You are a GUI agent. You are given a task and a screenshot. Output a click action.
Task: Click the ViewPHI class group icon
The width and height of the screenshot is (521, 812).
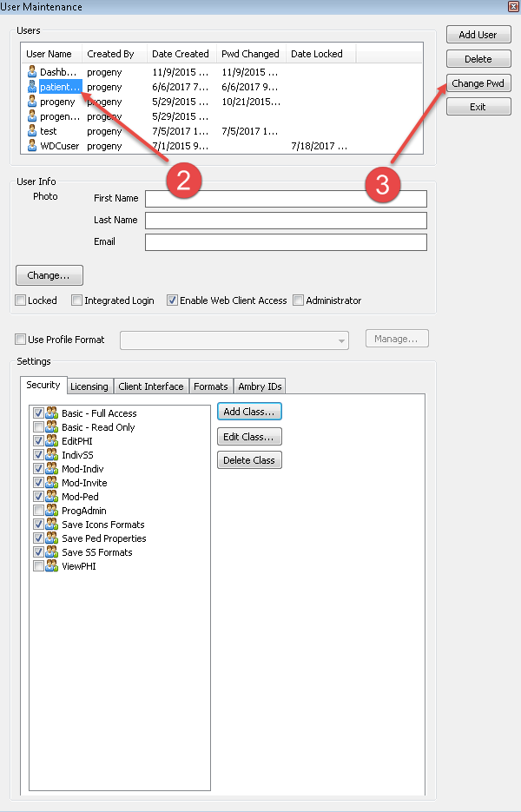point(52,566)
